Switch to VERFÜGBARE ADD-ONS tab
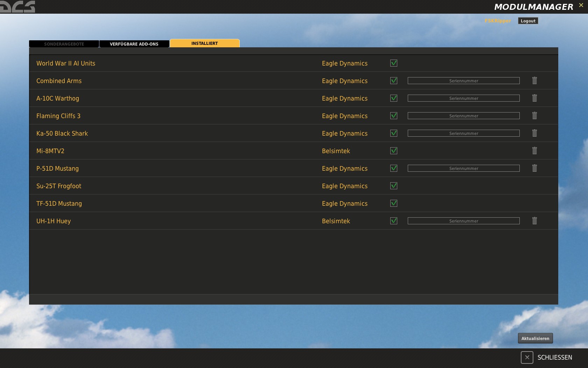Viewport: 588px width, 368px height. pos(134,44)
